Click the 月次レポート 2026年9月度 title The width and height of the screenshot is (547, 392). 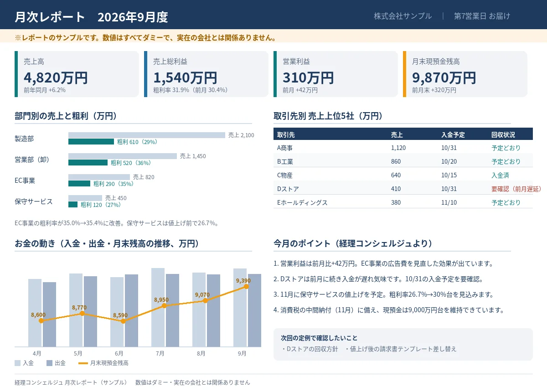[91, 17]
